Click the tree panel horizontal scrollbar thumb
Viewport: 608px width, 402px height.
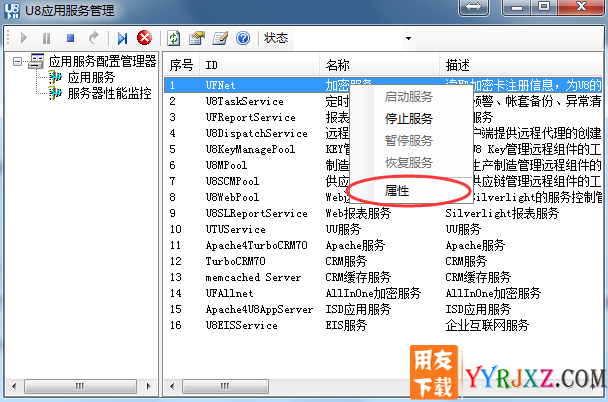80,386
